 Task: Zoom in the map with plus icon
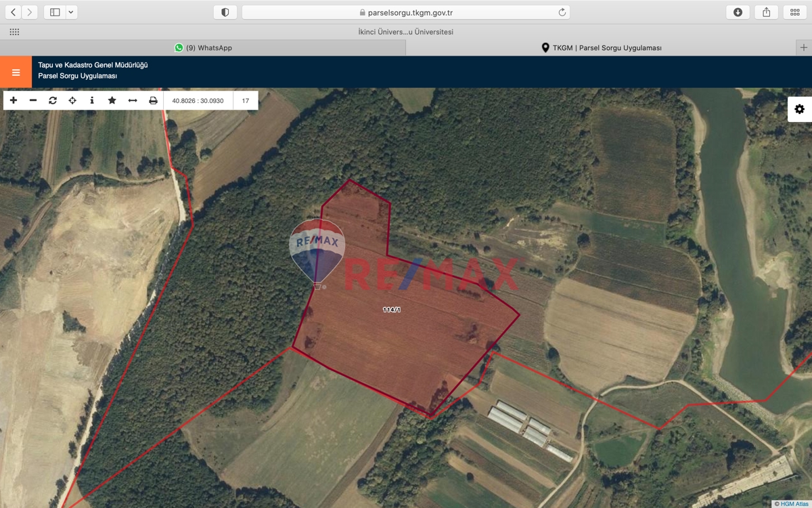(x=14, y=100)
